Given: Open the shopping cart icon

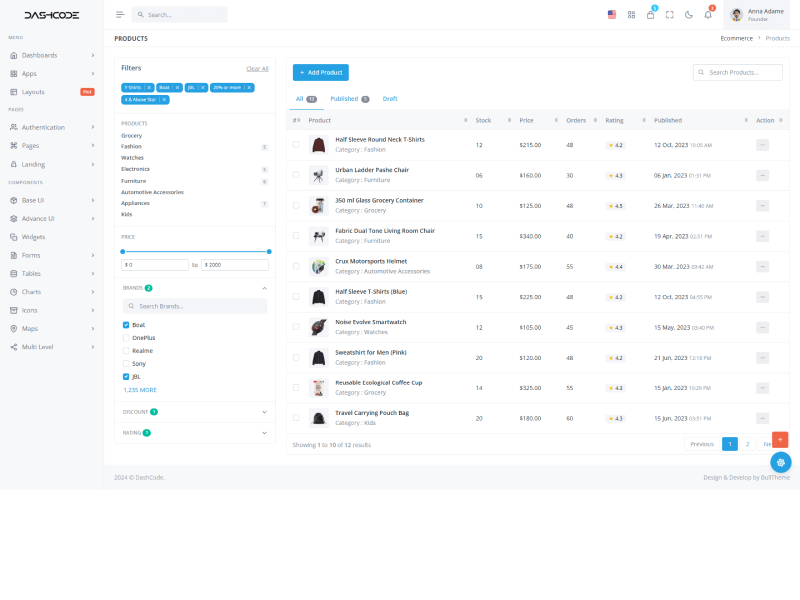Looking at the screenshot, I should (650, 15).
